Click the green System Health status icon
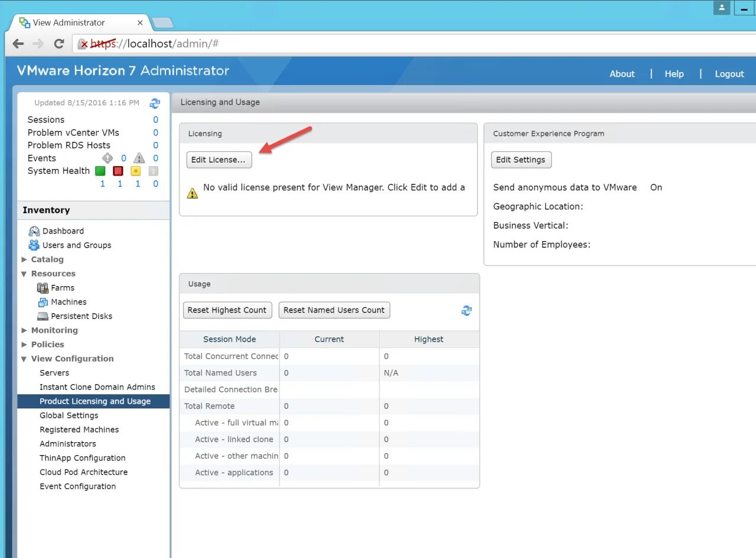 tap(100, 171)
